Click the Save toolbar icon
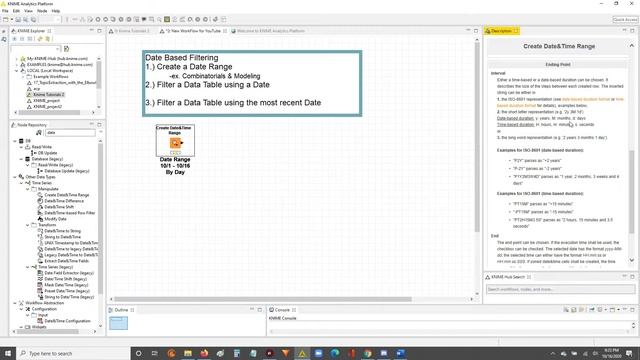 (18, 19)
